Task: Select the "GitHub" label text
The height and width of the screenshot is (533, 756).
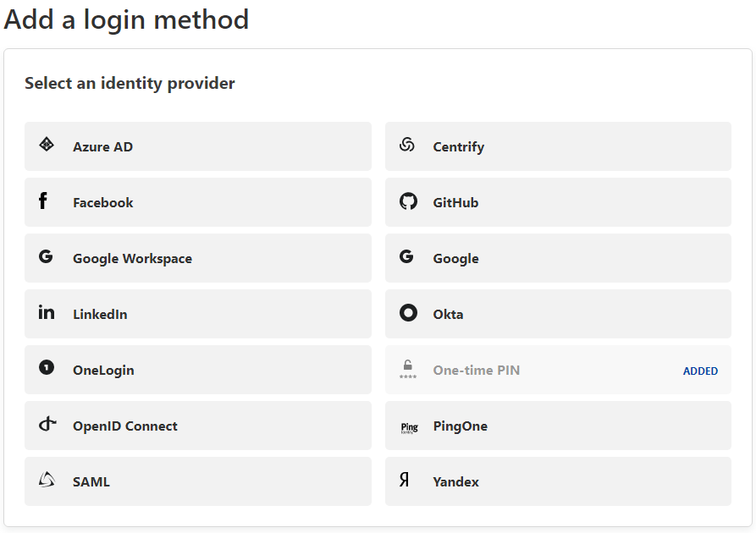Action: click(455, 202)
